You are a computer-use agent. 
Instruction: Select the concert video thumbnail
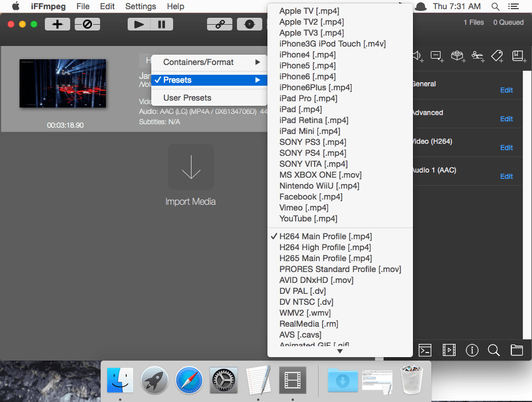(63, 83)
